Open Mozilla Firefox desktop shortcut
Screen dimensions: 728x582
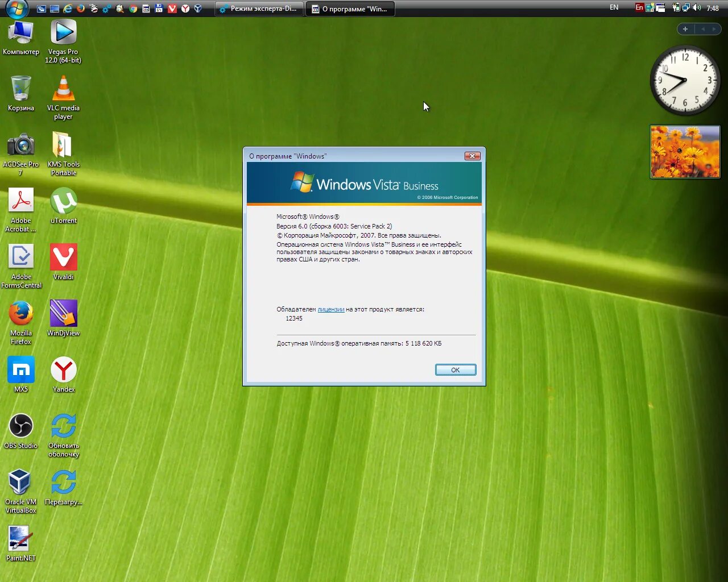point(21,323)
